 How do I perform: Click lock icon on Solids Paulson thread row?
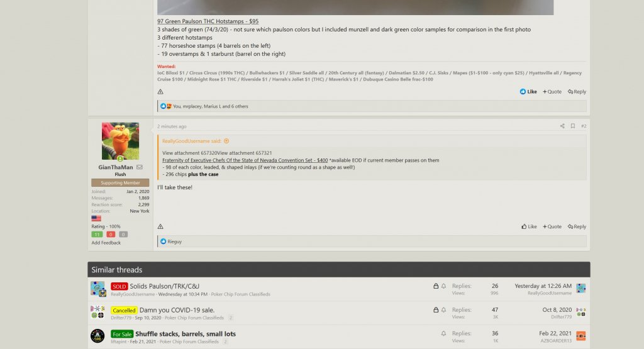point(436,285)
